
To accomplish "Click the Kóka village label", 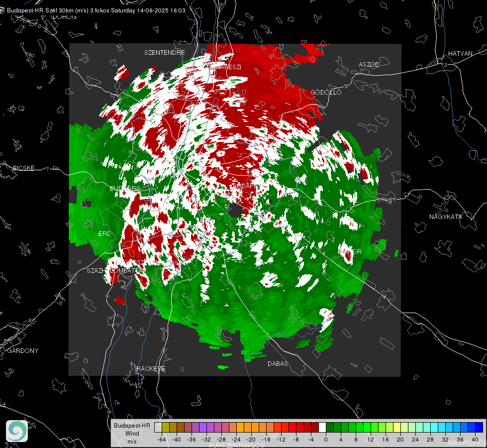I will point(402,175).
